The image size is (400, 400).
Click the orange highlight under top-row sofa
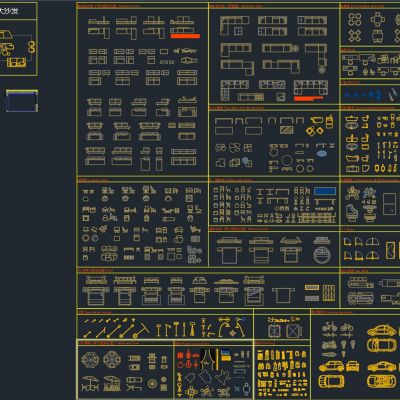pyautogui.click(x=185, y=36)
